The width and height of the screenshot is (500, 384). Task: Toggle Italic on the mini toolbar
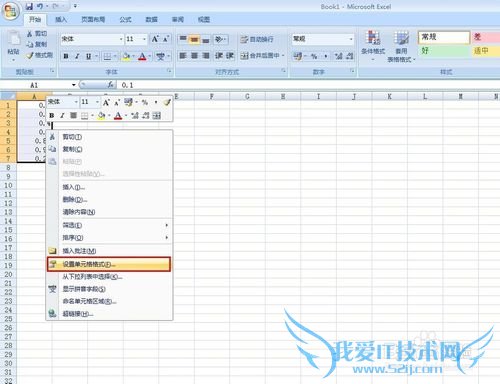62,116
